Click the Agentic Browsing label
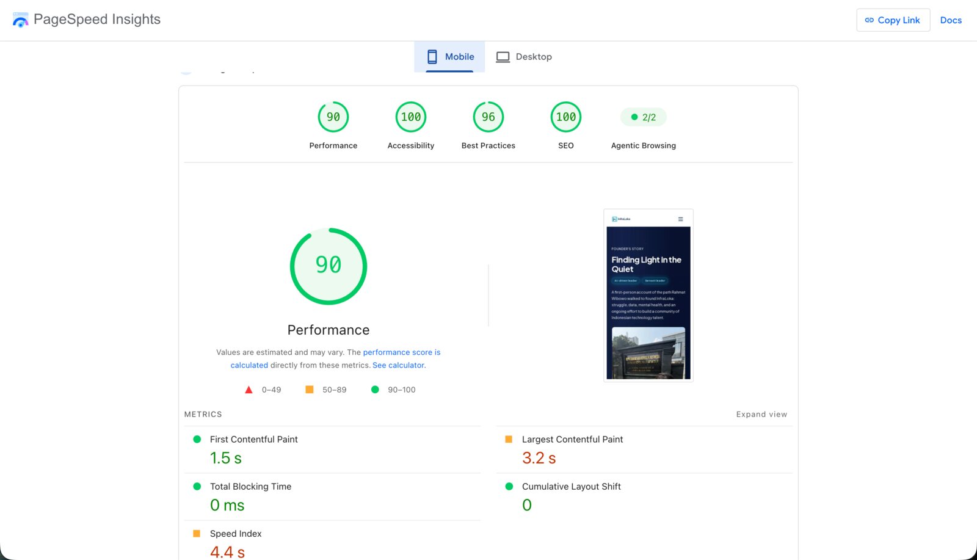This screenshot has width=977, height=560. coord(644,145)
